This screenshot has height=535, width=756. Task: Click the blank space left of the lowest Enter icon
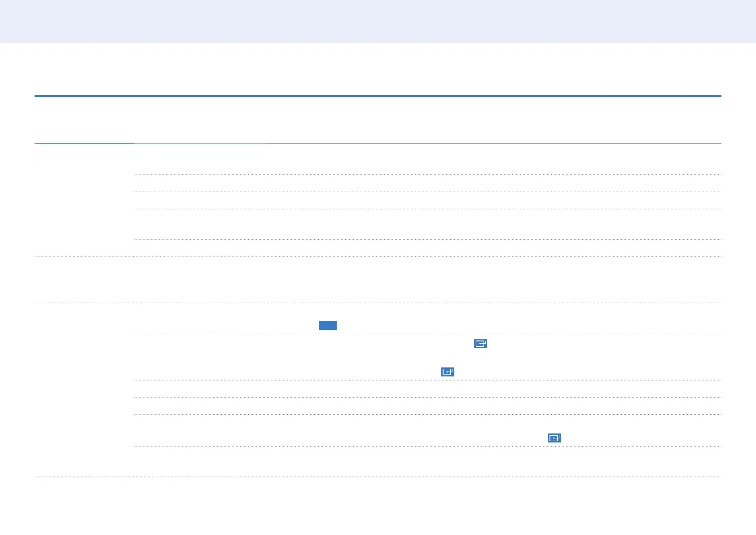(340, 438)
